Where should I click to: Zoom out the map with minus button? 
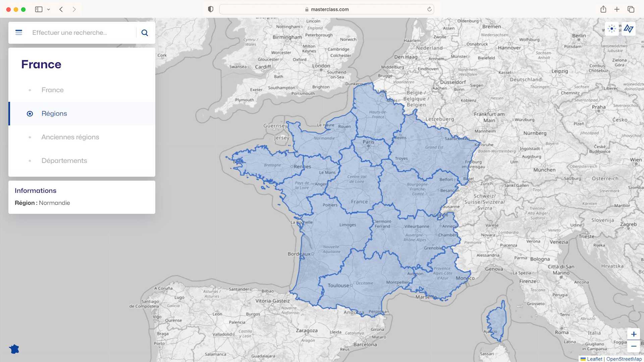click(x=634, y=346)
